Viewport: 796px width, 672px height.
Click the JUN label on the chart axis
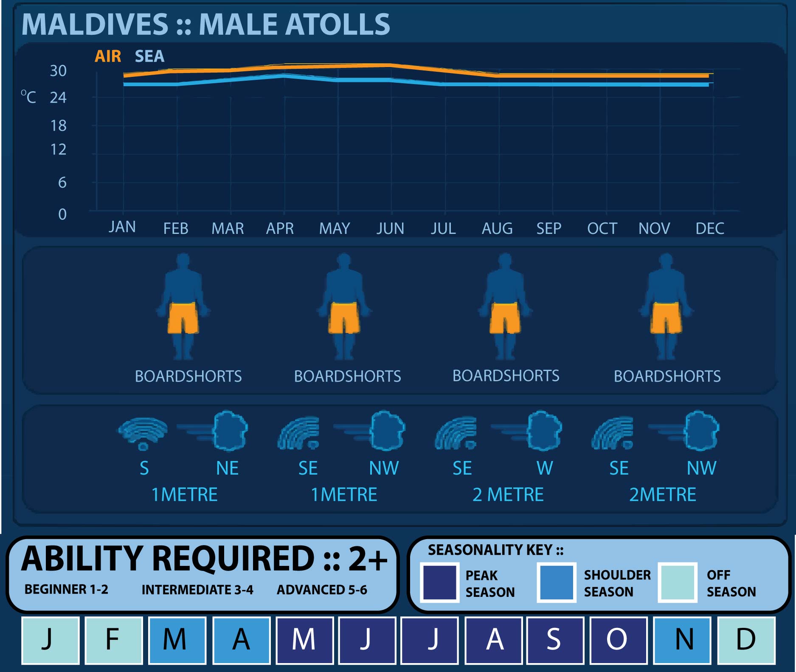390,229
